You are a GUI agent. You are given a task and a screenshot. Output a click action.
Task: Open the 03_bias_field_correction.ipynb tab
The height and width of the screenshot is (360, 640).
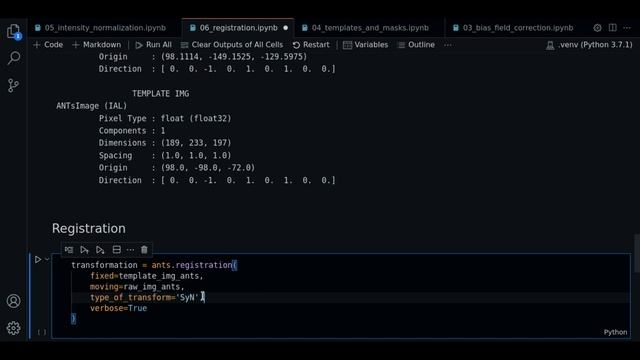pyautogui.click(x=518, y=28)
